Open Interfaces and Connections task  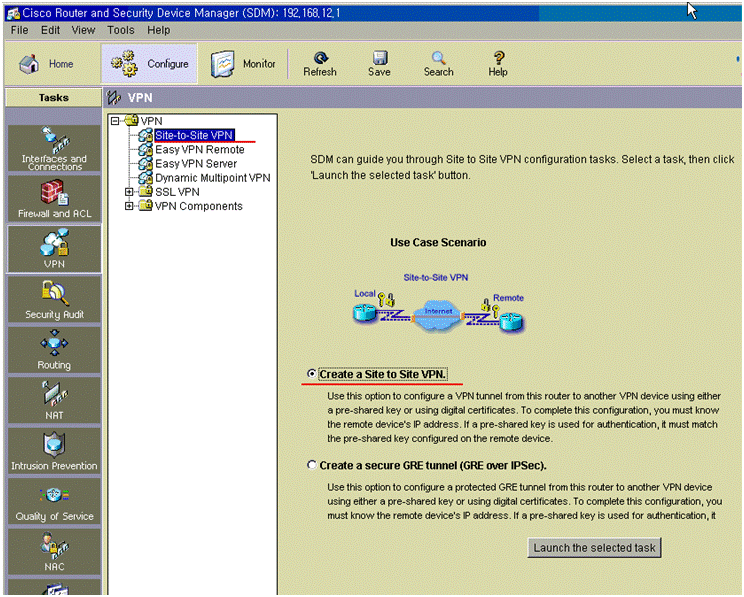54,149
